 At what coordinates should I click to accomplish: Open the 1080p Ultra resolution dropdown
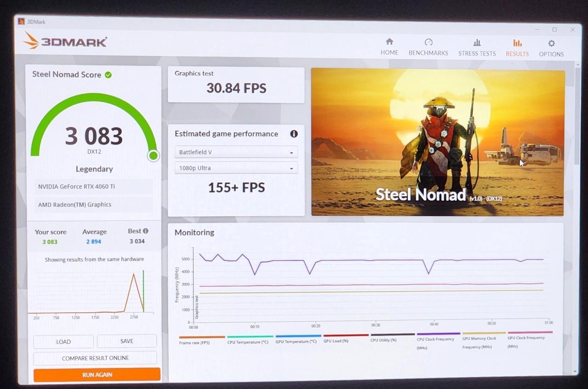tap(236, 168)
